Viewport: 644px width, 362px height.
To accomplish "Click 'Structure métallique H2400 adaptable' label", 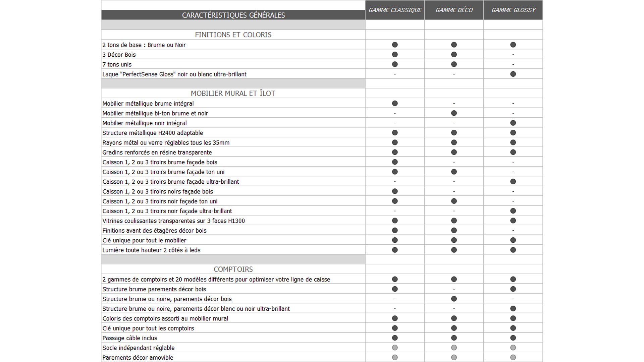I will [x=153, y=133].
